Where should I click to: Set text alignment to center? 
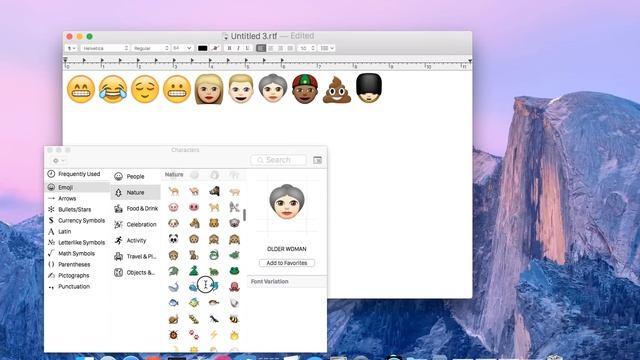click(x=271, y=48)
